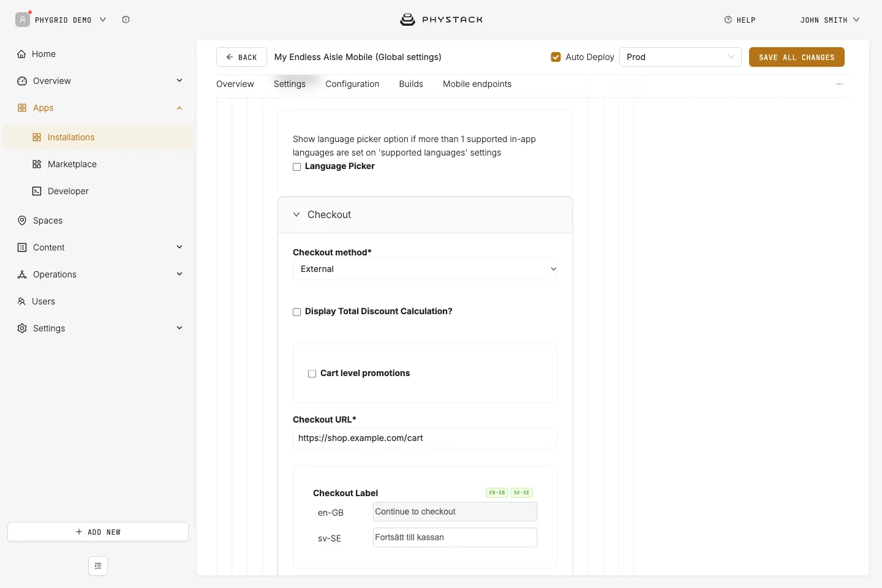The image size is (882, 588).
Task: Click the Operations icon in sidebar
Action: tap(22, 274)
